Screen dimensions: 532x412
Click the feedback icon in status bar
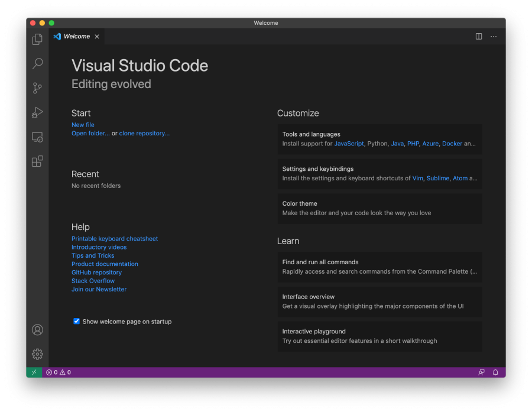[481, 372]
